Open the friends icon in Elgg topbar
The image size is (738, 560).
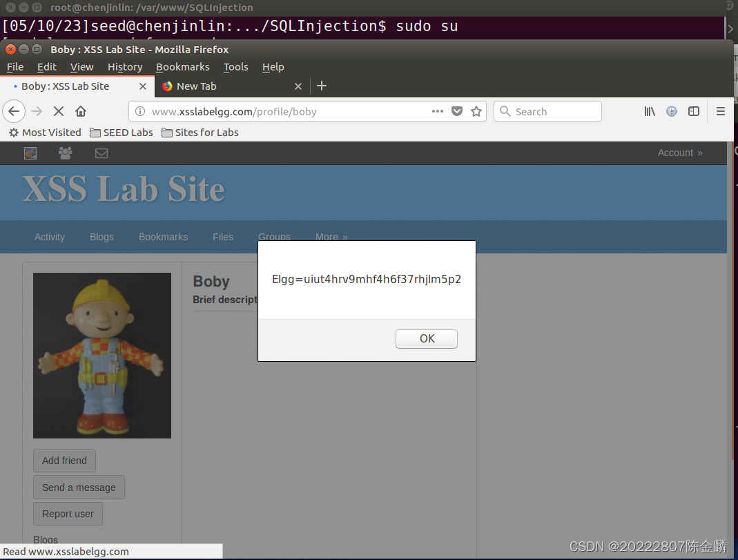[66, 153]
